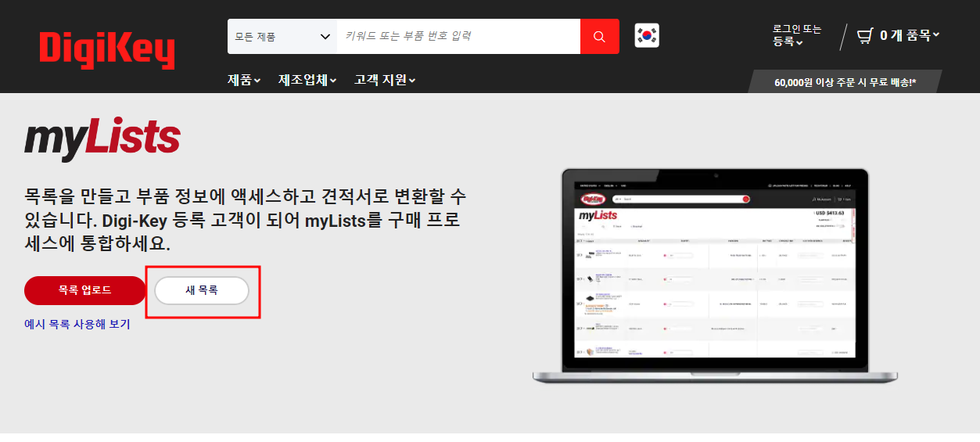Click the red search magnifier button
Image resolution: width=980 pixels, height=442 pixels.
(600, 37)
